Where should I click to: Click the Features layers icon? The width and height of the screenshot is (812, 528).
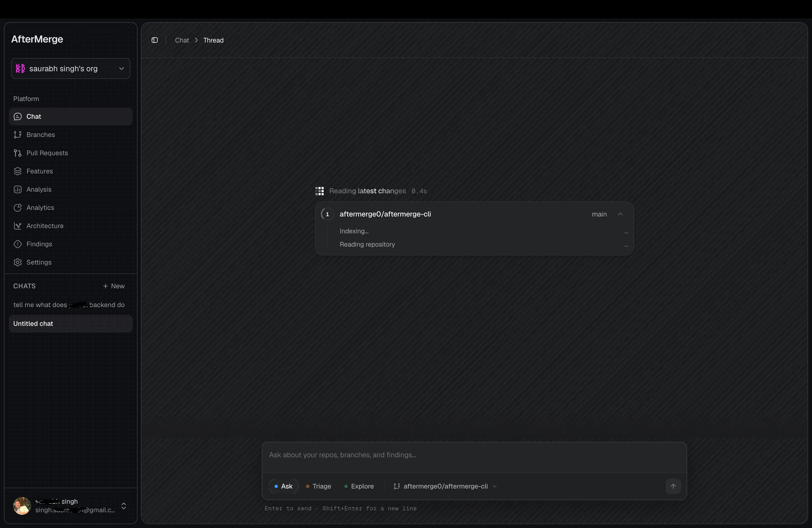pos(18,171)
